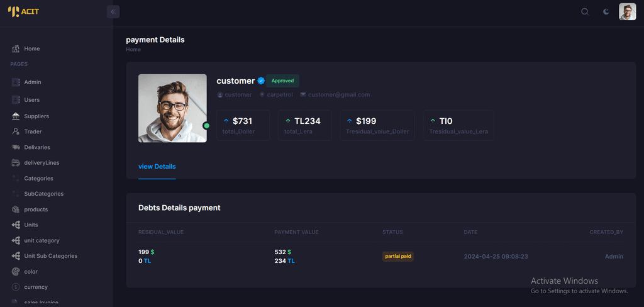Click the 532 $ payment value

pos(282,252)
